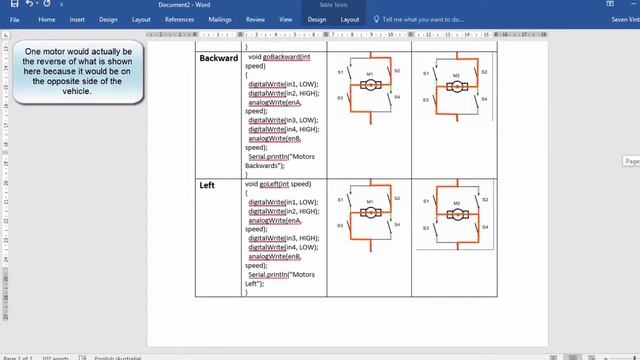Open the File tab
Viewport: 640px width, 360px height.
point(15,20)
